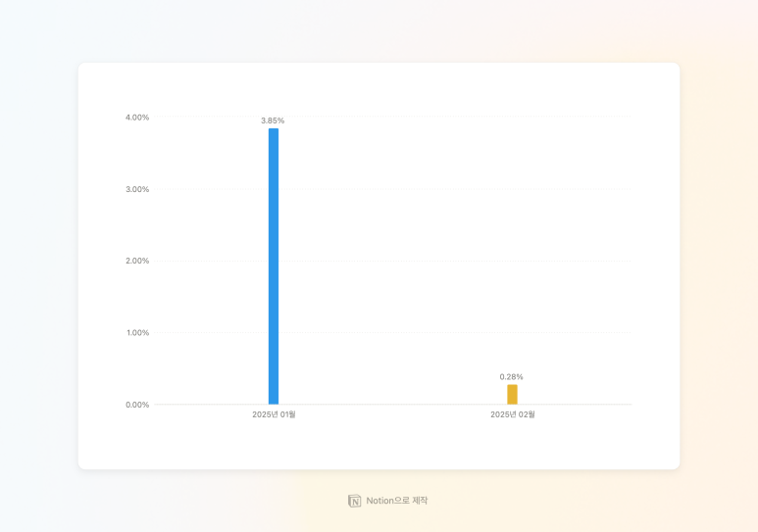Click the 1.00% y-axis label

pos(137,333)
